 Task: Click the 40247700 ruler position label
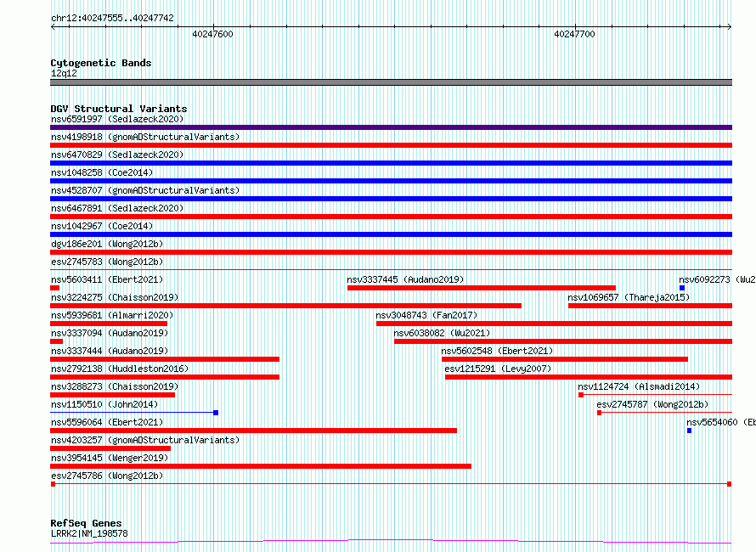(x=574, y=34)
